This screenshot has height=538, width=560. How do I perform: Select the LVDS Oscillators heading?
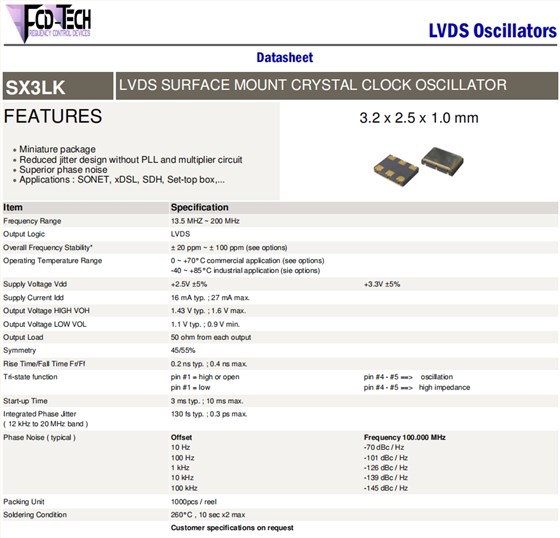tap(492, 31)
